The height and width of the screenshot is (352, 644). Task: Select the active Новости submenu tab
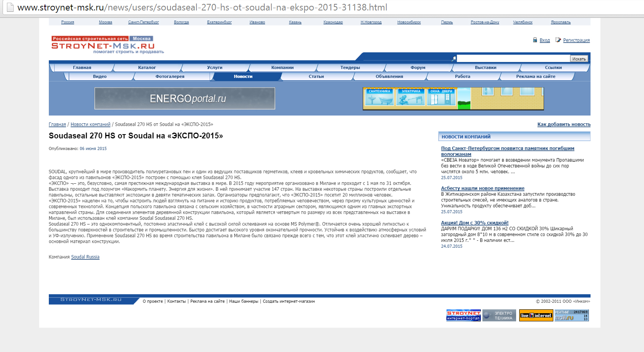pos(243,76)
